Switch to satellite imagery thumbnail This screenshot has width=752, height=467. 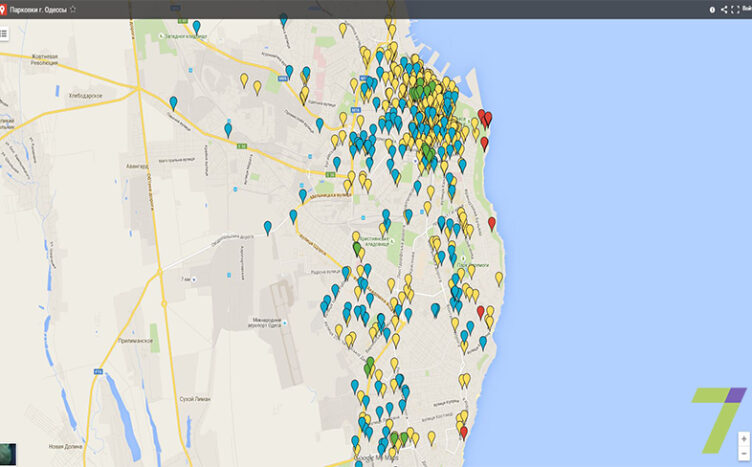[x=9, y=454]
